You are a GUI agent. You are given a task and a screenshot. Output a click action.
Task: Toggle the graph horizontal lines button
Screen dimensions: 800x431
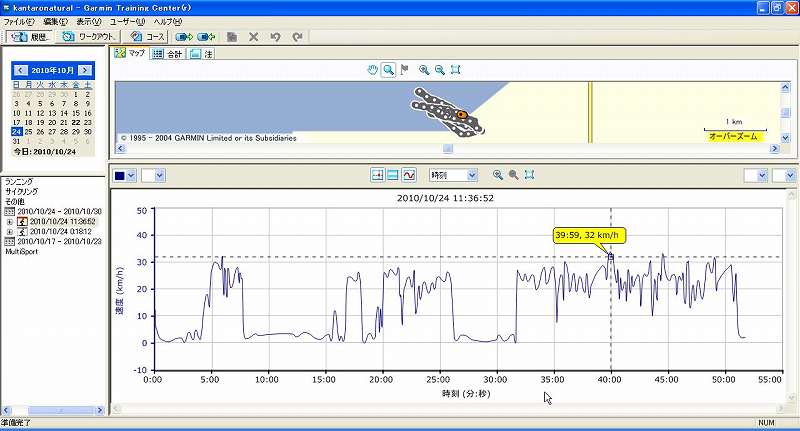coord(393,175)
